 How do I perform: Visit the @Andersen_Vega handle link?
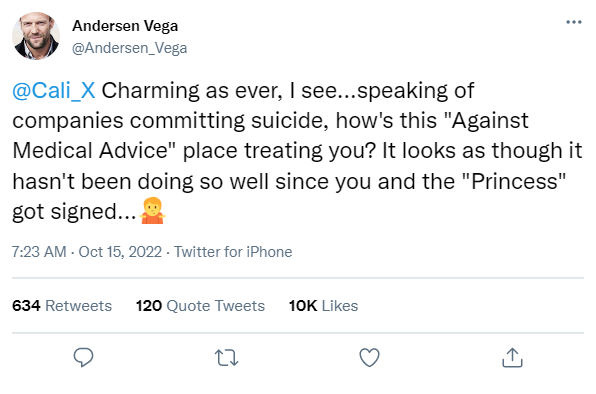tap(130, 48)
